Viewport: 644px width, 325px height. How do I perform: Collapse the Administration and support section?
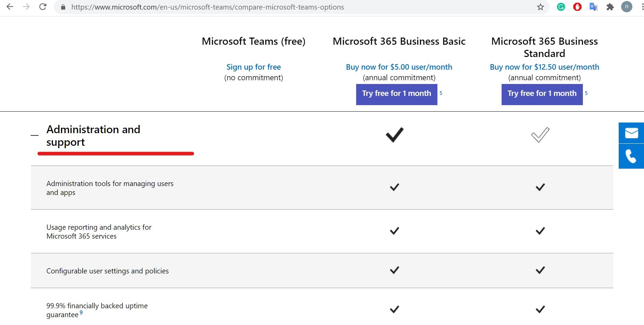34,135
